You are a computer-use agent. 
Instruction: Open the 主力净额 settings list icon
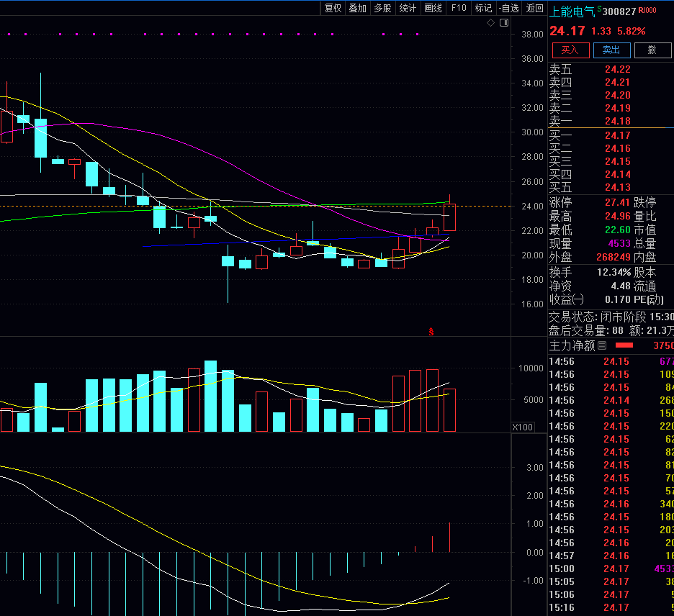pos(602,345)
